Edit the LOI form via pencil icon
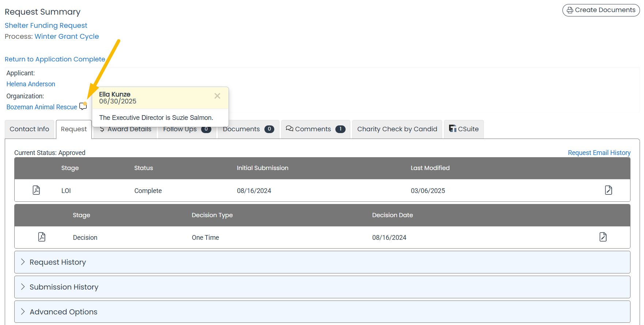Image resolution: width=644 pixels, height=325 pixels. (x=608, y=190)
